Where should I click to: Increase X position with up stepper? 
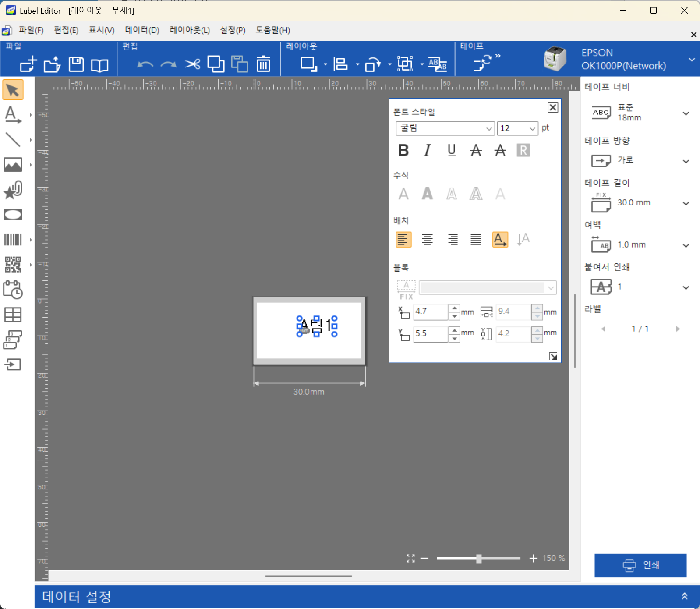point(454,308)
